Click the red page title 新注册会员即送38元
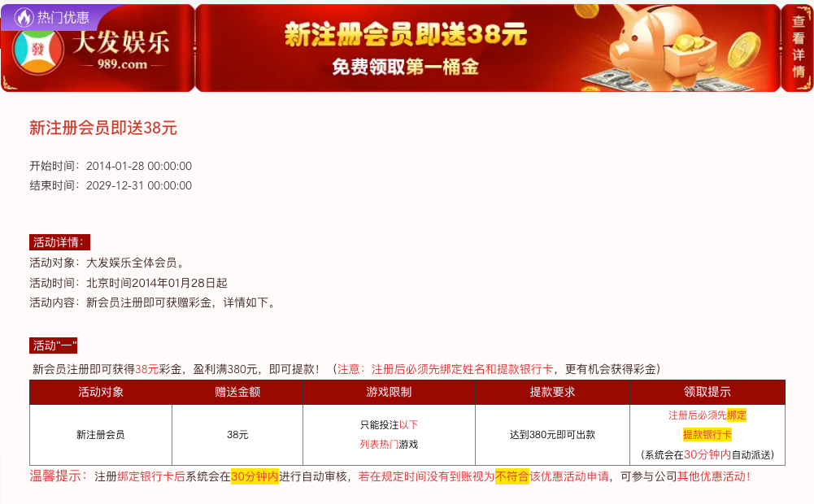 (x=103, y=128)
